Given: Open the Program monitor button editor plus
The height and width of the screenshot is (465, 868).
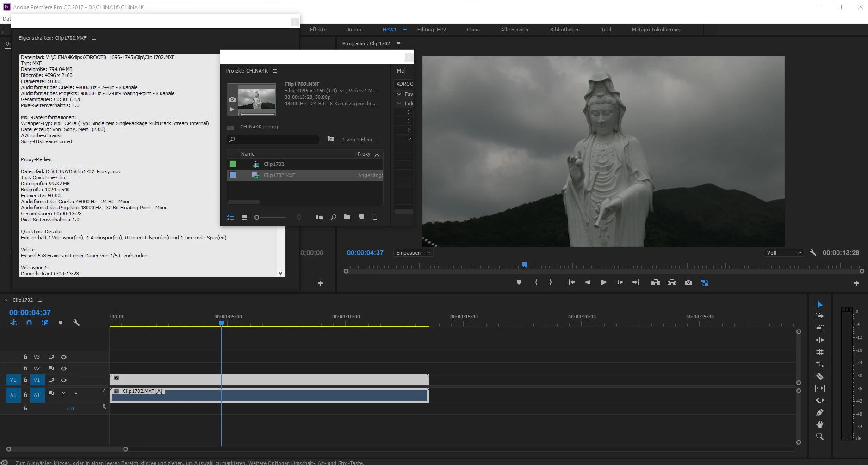Looking at the screenshot, I should [856, 283].
